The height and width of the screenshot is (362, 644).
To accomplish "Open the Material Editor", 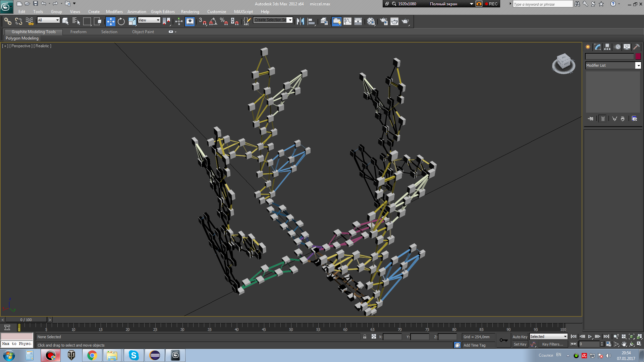I will [371, 21].
